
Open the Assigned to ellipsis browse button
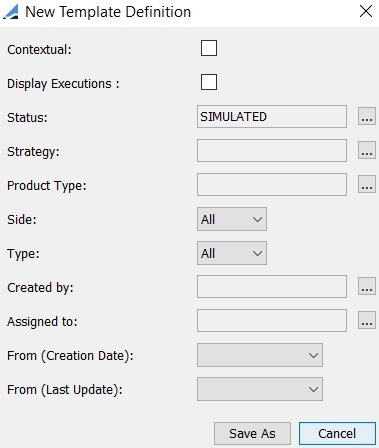[367, 320]
